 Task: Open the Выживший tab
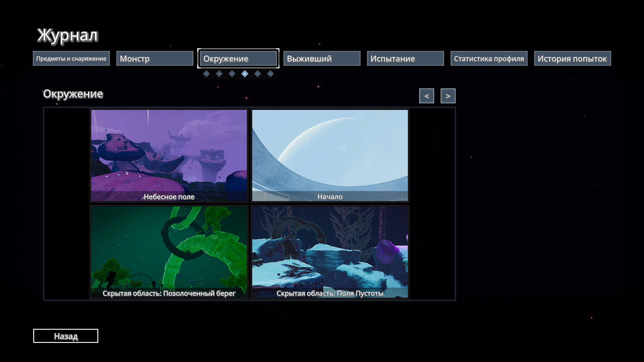click(x=322, y=58)
